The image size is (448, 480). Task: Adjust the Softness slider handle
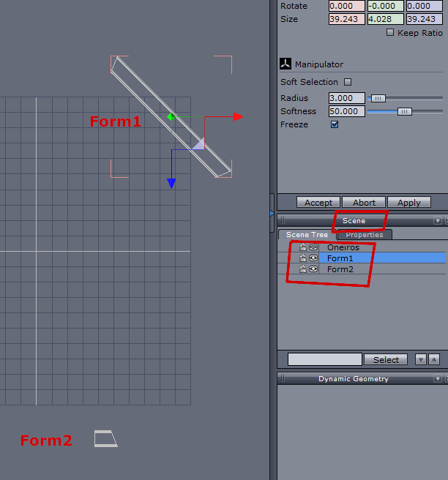(x=405, y=111)
